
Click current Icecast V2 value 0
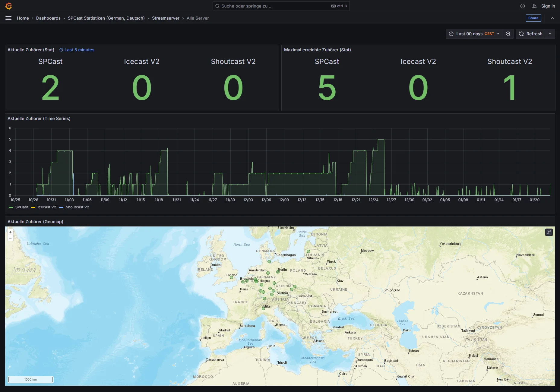(142, 88)
